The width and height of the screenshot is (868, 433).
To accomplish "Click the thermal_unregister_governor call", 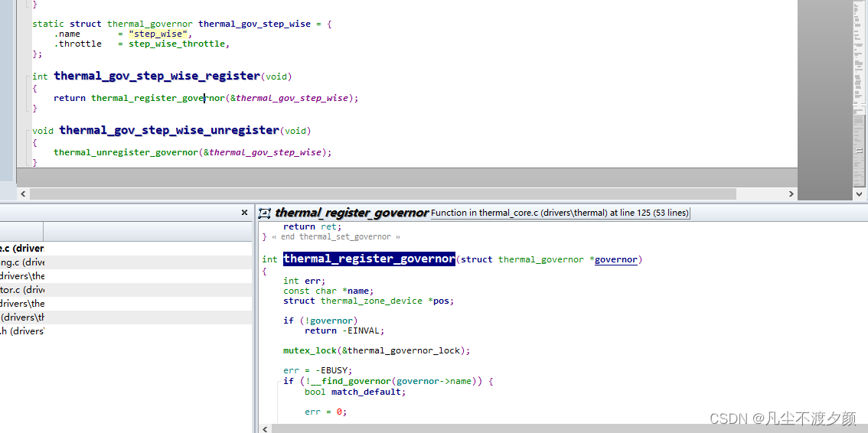I will 126,152.
